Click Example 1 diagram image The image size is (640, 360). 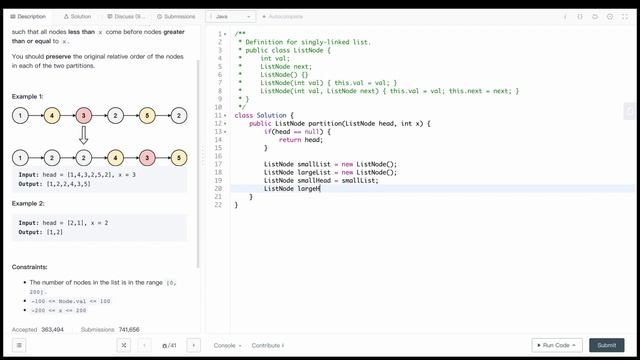pyautogui.click(x=100, y=137)
